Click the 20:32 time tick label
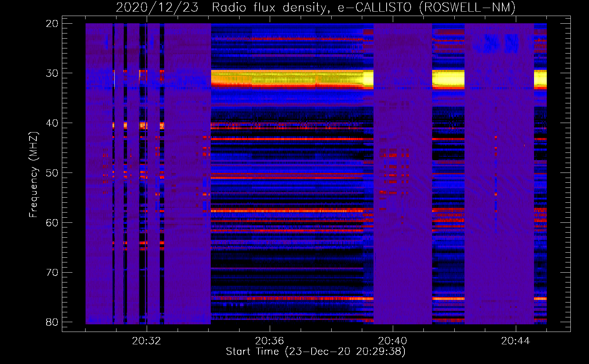This screenshot has width=589, height=364. pyautogui.click(x=146, y=341)
